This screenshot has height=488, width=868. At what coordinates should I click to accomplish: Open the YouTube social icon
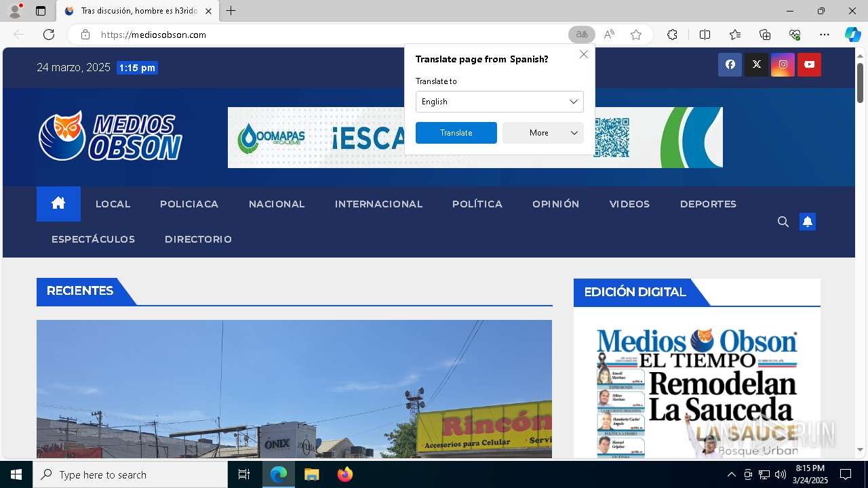[x=809, y=64]
